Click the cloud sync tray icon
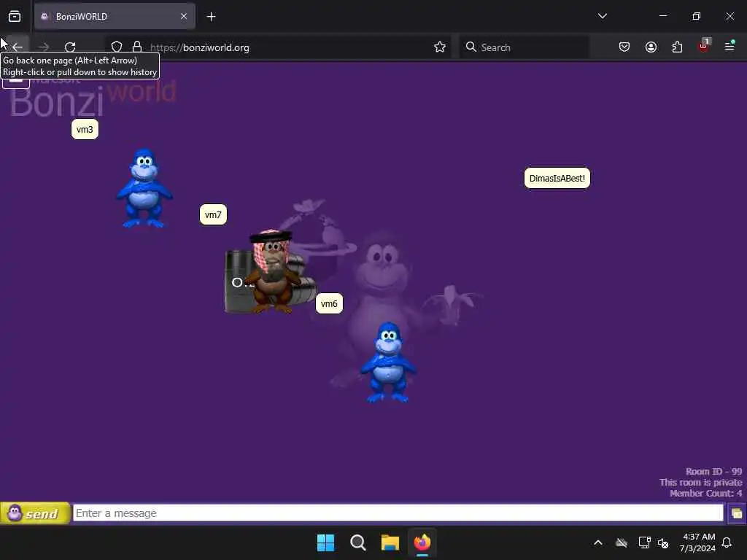This screenshot has height=560, width=747. tap(622, 542)
